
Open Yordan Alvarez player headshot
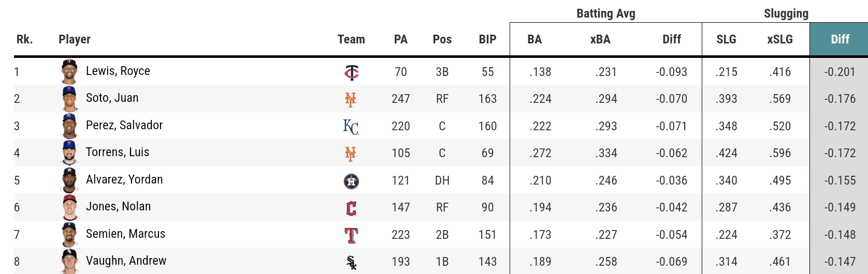pyautogui.click(x=69, y=180)
